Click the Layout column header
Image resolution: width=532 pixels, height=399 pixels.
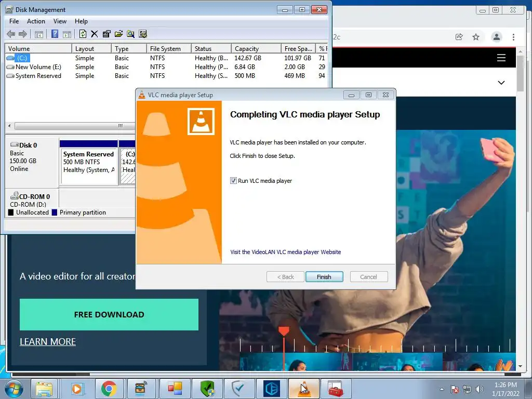[x=91, y=49]
